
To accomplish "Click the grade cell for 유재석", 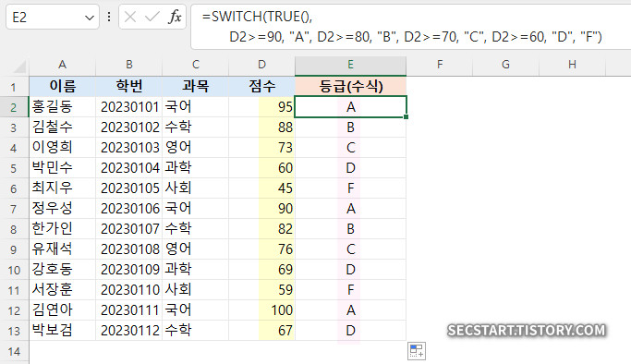I will click(x=350, y=249).
